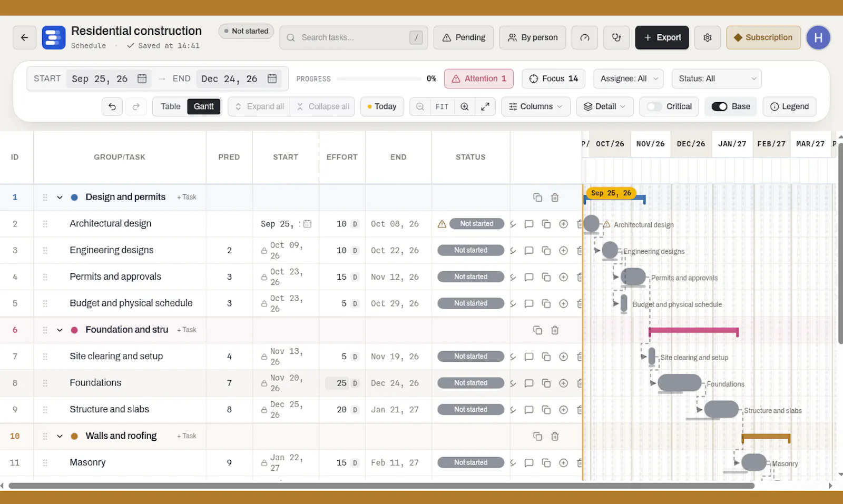Click the Collapse all option
Image resolution: width=843 pixels, height=504 pixels.
[323, 106]
